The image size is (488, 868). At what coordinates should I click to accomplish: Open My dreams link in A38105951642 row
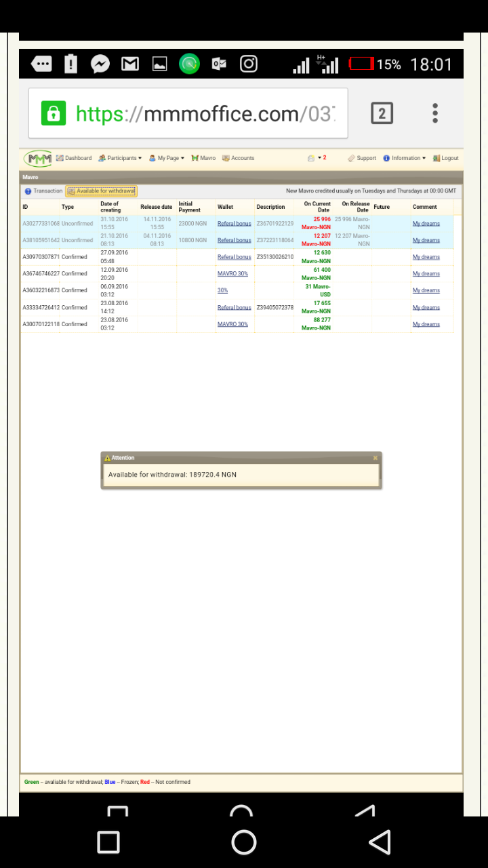tap(426, 240)
